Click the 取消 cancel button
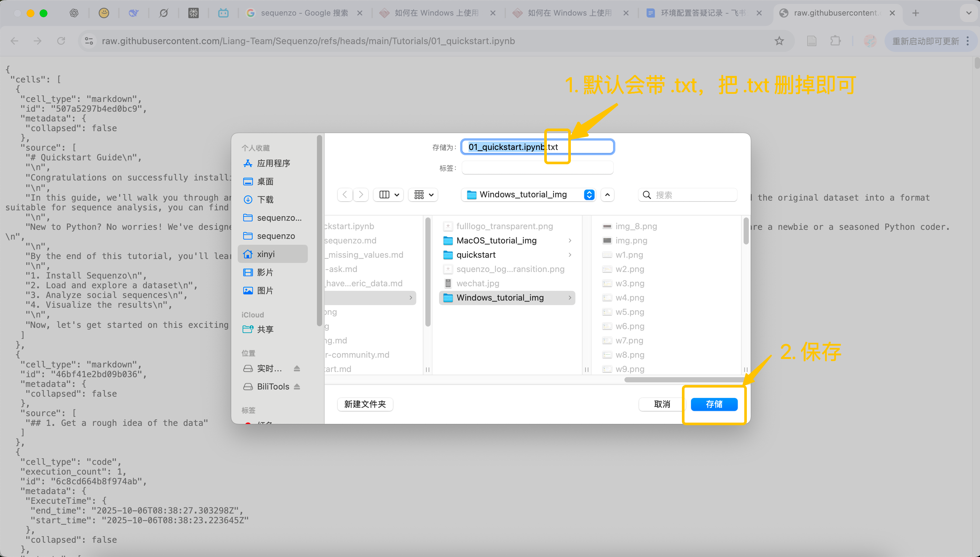This screenshot has height=557, width=980. (662, 404)
